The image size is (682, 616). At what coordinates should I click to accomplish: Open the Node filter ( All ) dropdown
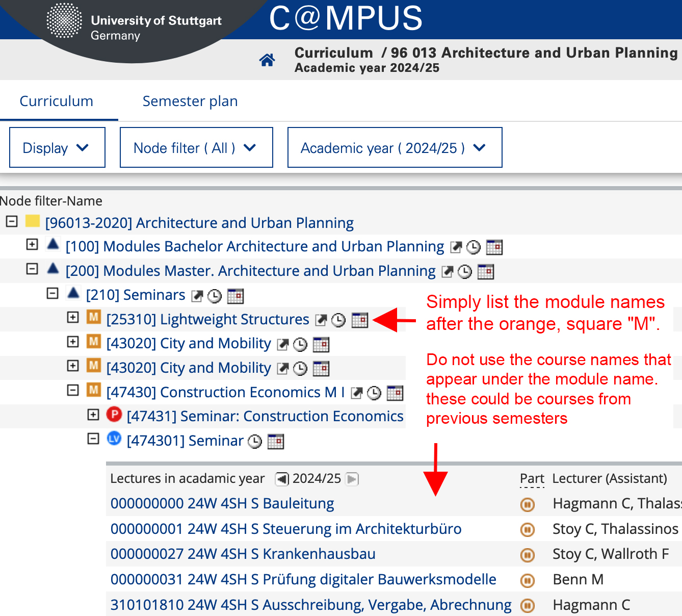196,147
